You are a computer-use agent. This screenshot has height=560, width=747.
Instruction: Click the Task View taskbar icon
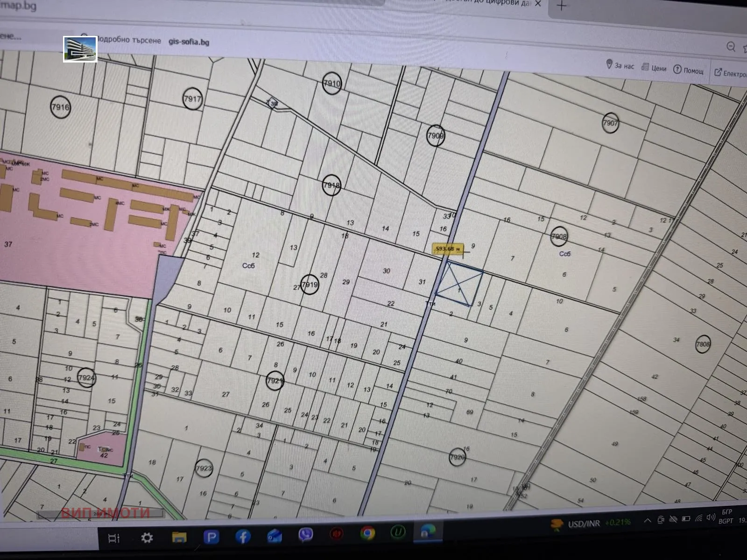point(114,538)
